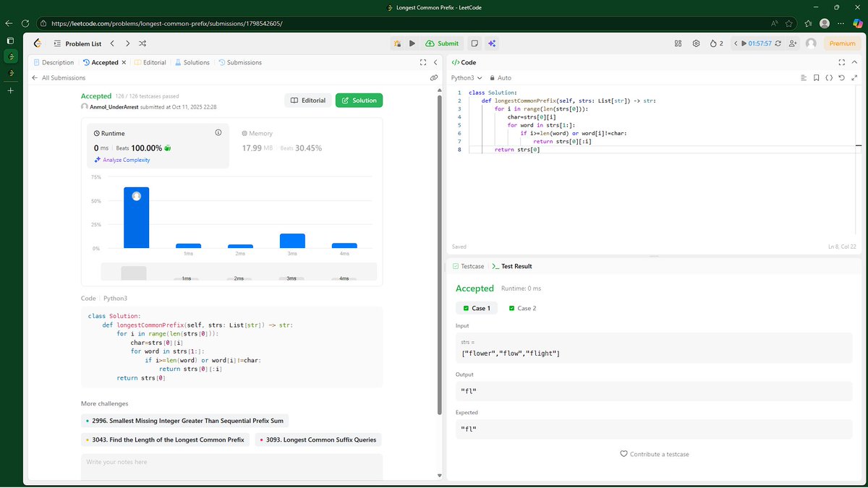Image resolution: width=868 pixels, height=488 pixels.
Task: Expand editor with diagonal arrows icon
Action: tap(854, 77)
